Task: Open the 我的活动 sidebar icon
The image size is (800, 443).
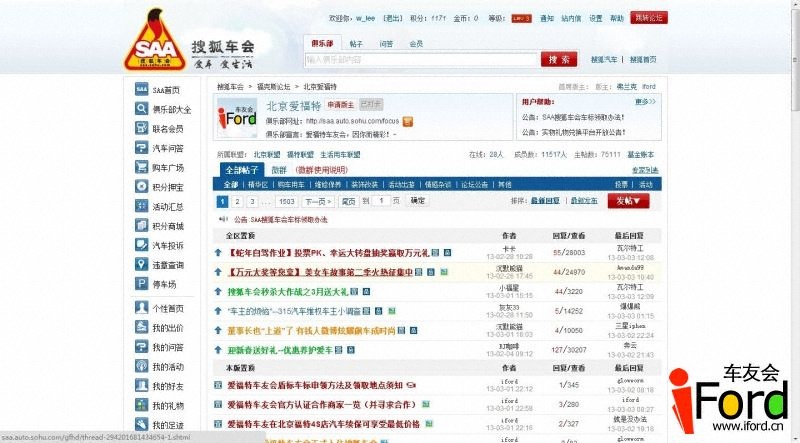Action: point(141,366)
